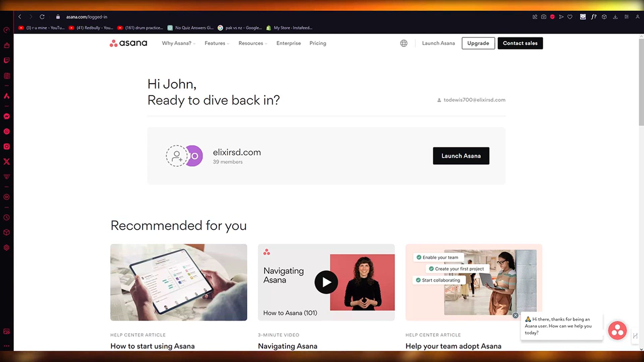Open the 'drum practice' bookmark
The image size is (644, 362).
pyautogui.click(x=140, y=28)
